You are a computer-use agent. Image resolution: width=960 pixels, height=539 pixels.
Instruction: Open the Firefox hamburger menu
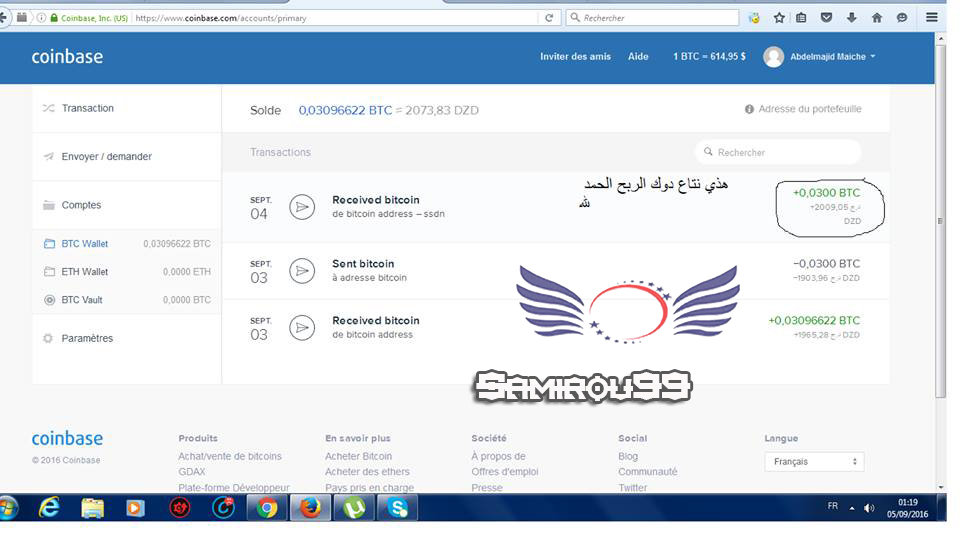point(932,17)
